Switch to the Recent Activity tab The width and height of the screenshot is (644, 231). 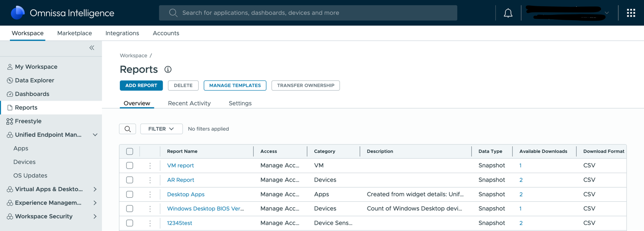[x=189, y=103]
